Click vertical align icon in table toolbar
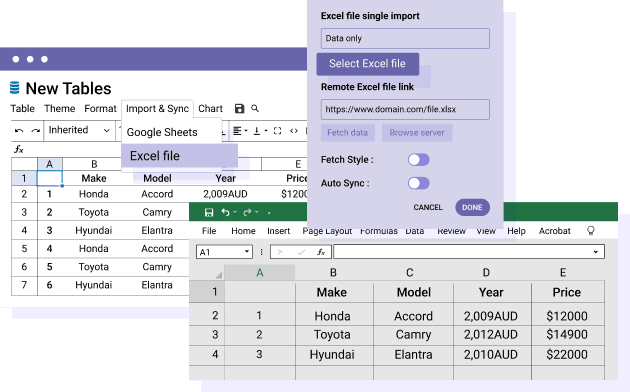 (x=257, y=131)
